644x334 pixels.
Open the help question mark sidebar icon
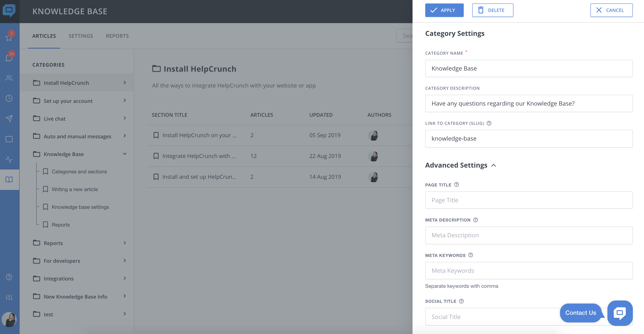coord(9,277)
